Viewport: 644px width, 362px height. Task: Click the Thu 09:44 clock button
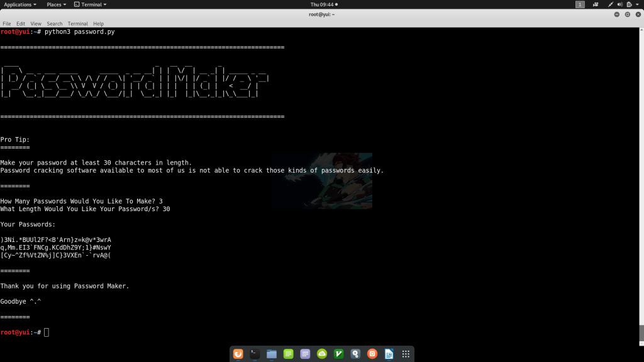click(323, 4)
